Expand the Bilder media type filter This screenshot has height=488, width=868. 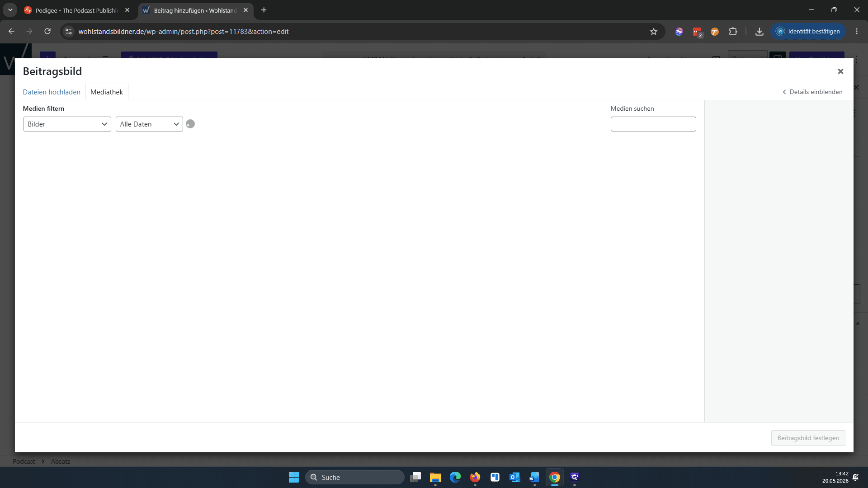(x=67, y=124)
